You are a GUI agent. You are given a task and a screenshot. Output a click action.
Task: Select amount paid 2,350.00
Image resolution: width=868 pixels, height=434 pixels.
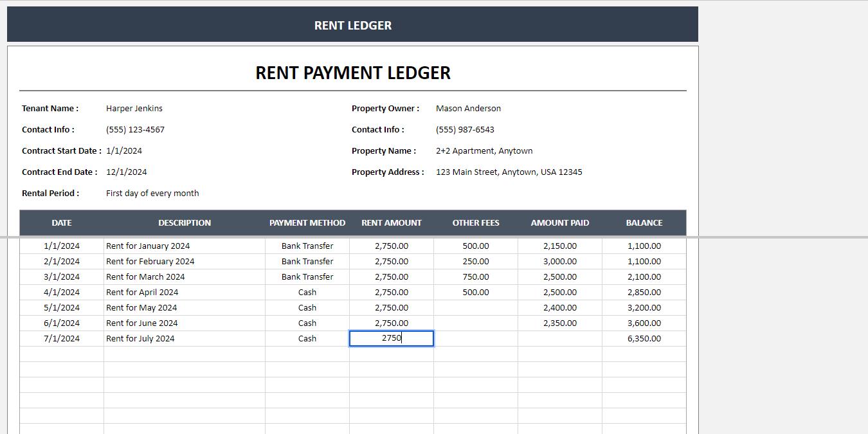coord(560,323)
